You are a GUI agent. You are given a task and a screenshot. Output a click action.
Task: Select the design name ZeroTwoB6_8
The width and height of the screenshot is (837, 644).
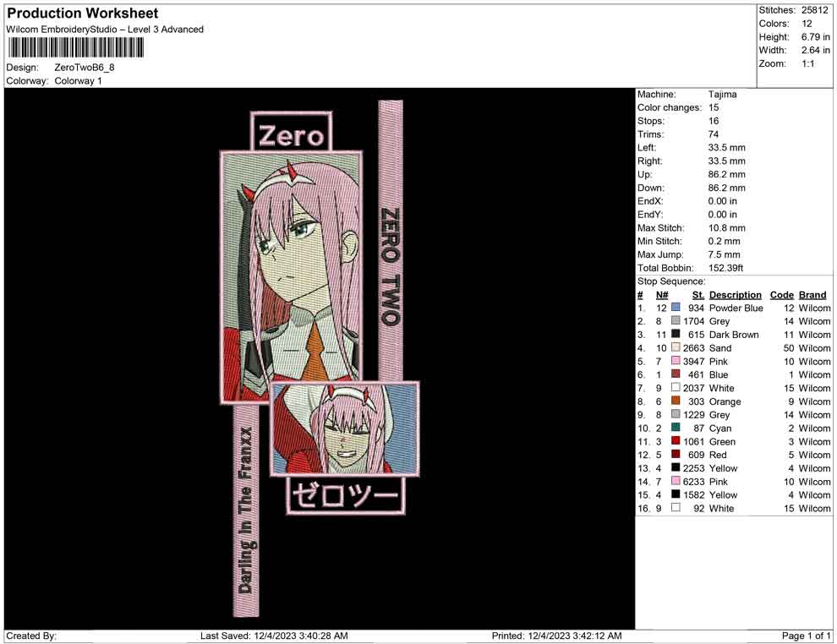85,68
